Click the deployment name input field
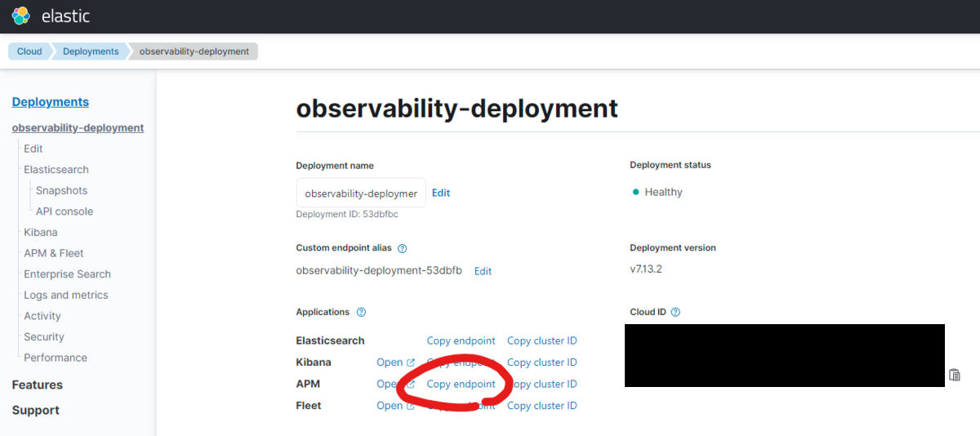The image size is (980, 436). (x=361, y=194)
